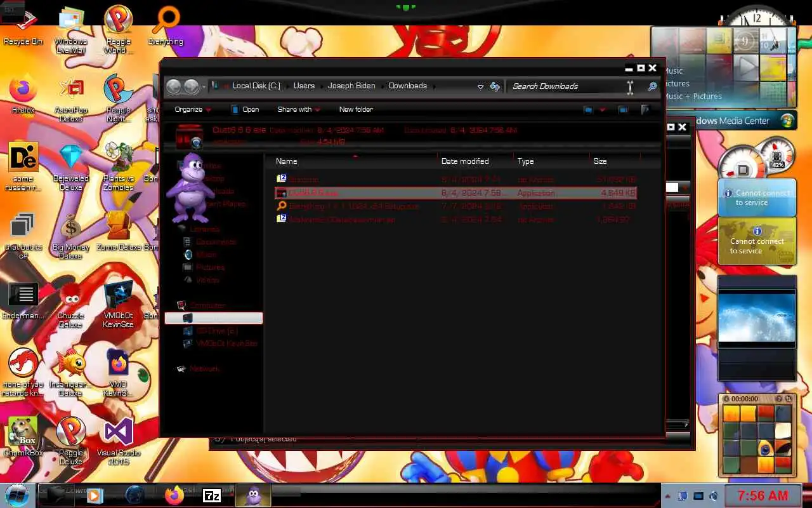
Task: Open the recent locations dropdown beside Forward
Action: (x=204, y=86)
